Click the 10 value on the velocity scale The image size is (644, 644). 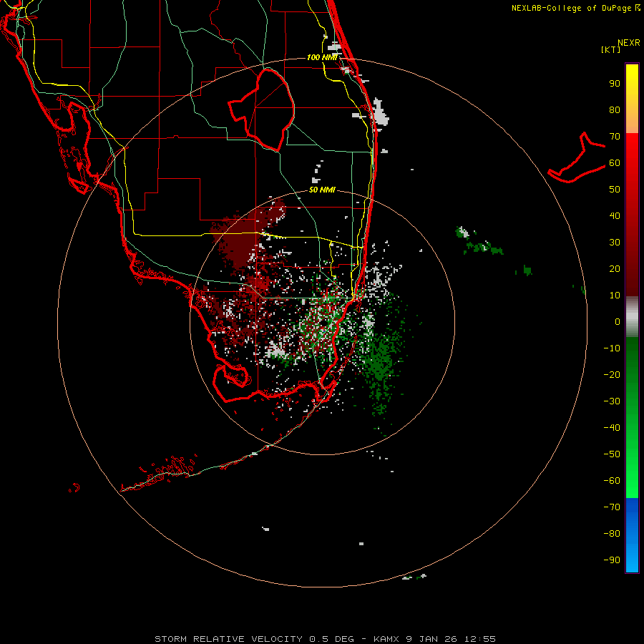click(615, 296)
